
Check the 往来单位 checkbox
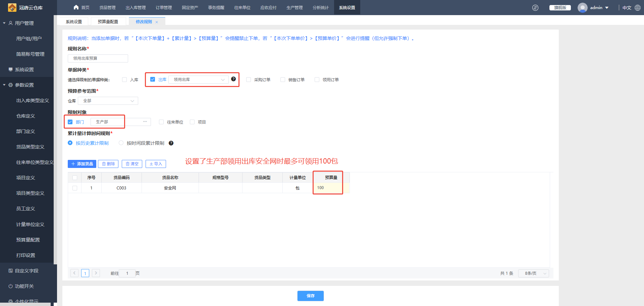(161, 122)
